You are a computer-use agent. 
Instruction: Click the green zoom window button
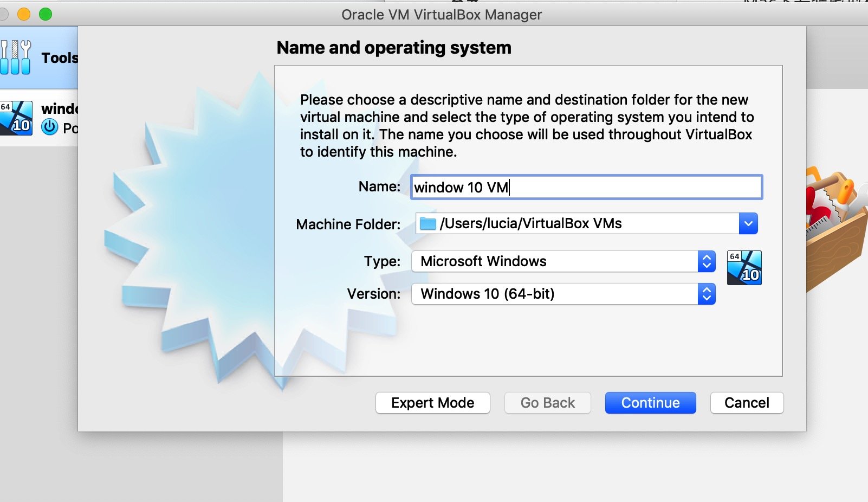(x=46, y=14)
